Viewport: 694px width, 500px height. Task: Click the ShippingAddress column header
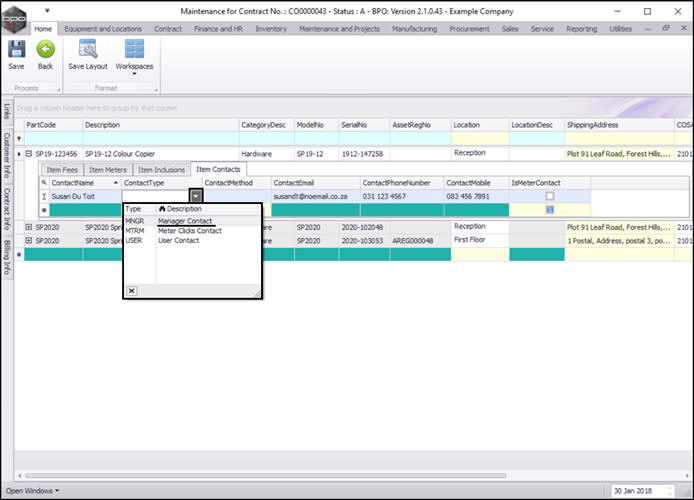tap(619, 125)
